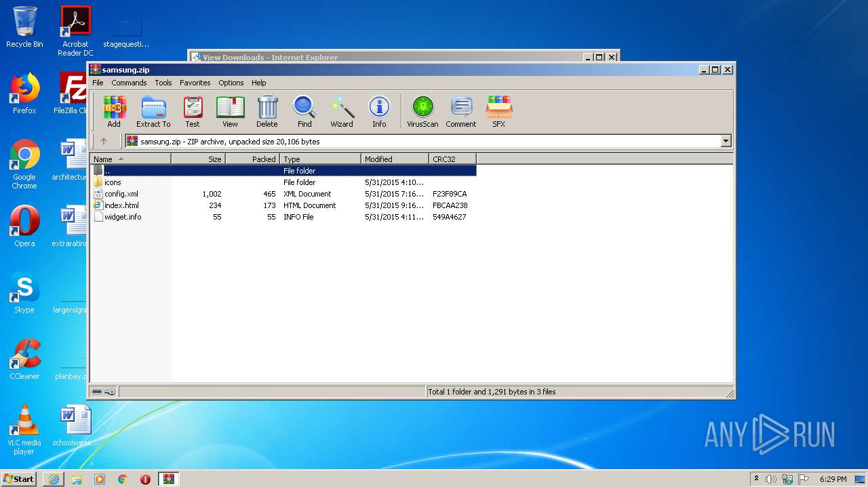Image resolution: width=868 pixels, height=488 pixels.
Task: Open Windows Explorer taskbar folder icon
Action: point(77,479)
